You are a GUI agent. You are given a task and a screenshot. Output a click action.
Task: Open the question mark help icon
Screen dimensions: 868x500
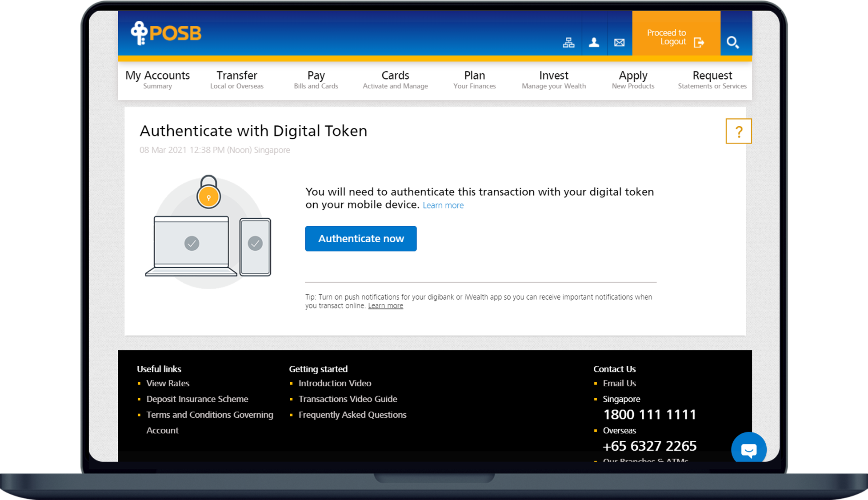click(x=738, y=131)
